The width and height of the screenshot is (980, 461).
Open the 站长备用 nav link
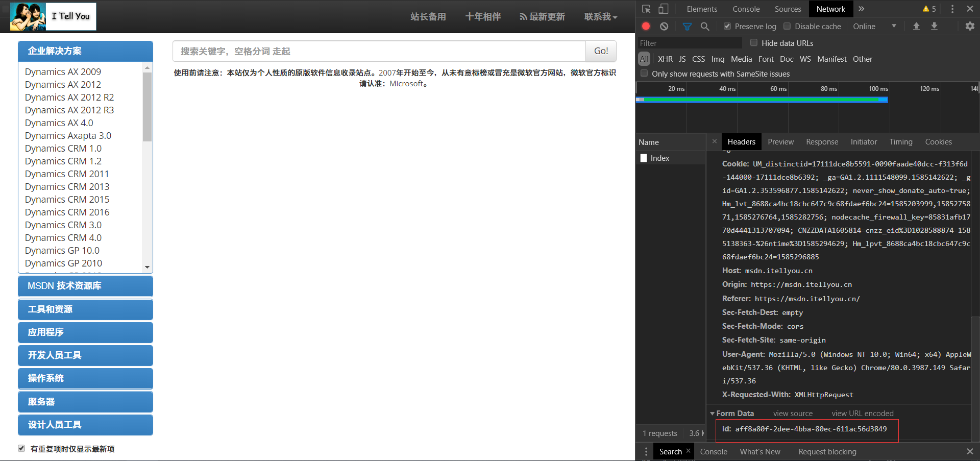click(x=428, y=17)
